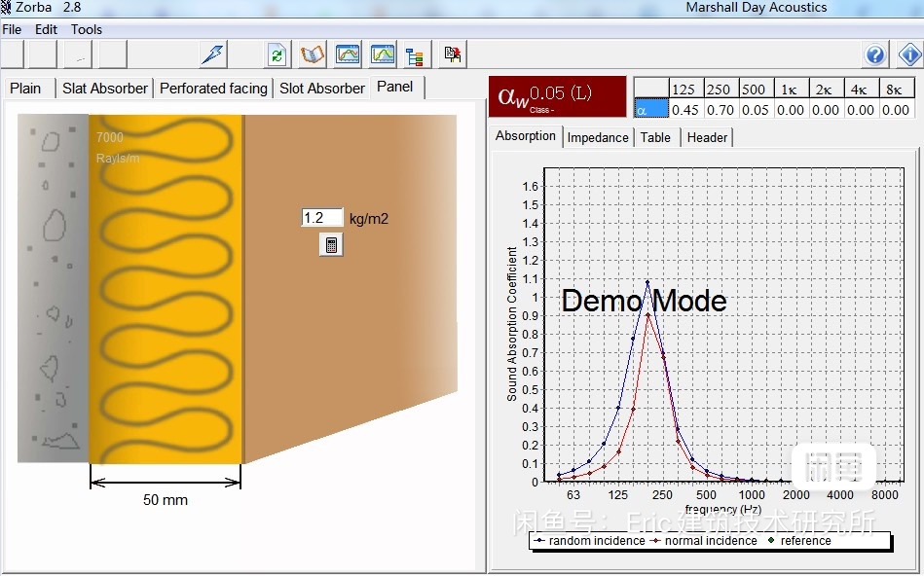Click the blue diamond info icon

[910, 54]
